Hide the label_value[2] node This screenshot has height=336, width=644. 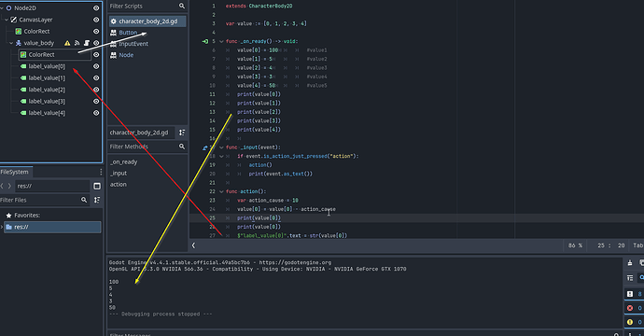96,90
